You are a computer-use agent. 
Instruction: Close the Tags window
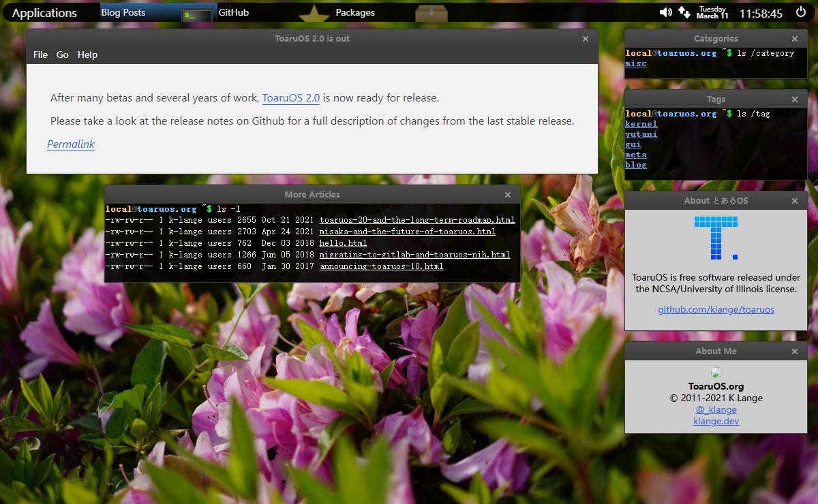click(x=795, y=99)
